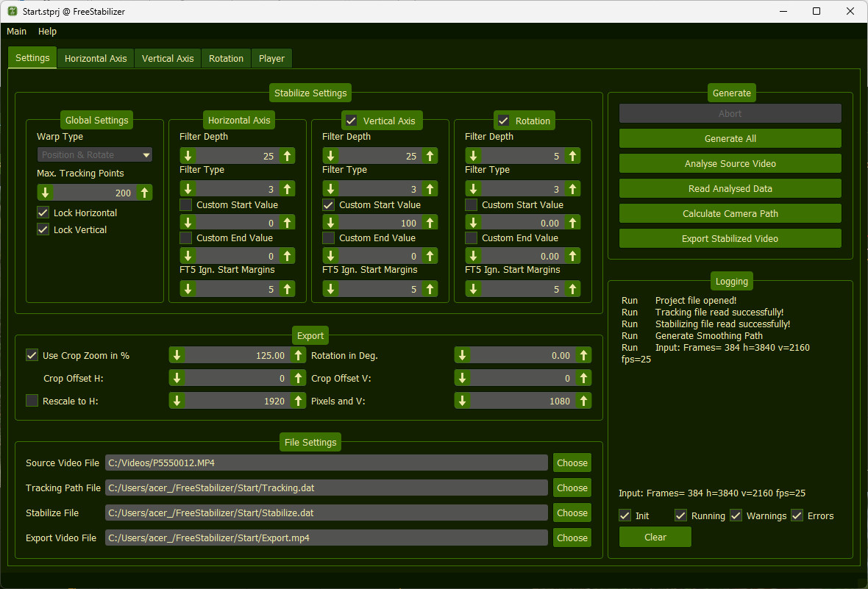868x589 pixels.
Task: Disable the Vertical Axis checkbox
Action: click(352, 121)
